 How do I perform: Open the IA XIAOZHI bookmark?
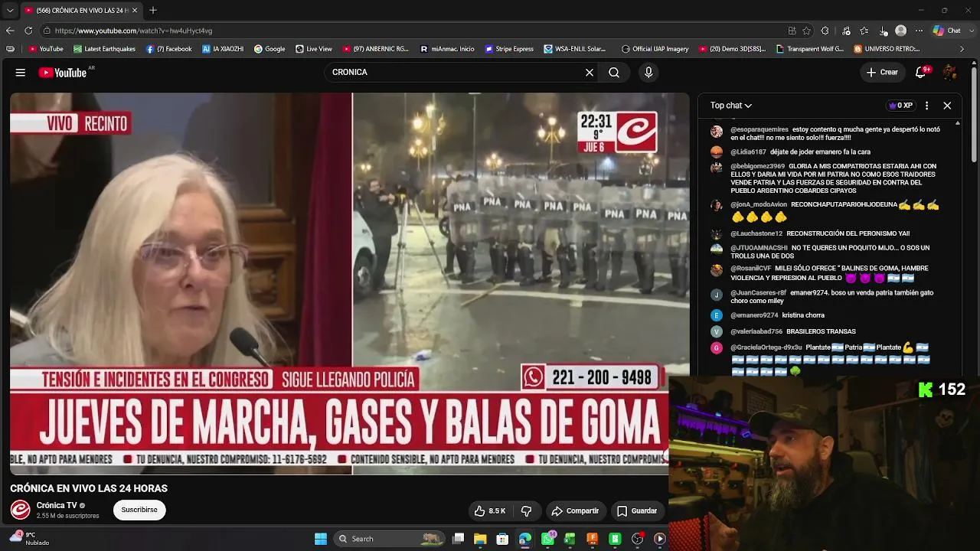(223, 49)
